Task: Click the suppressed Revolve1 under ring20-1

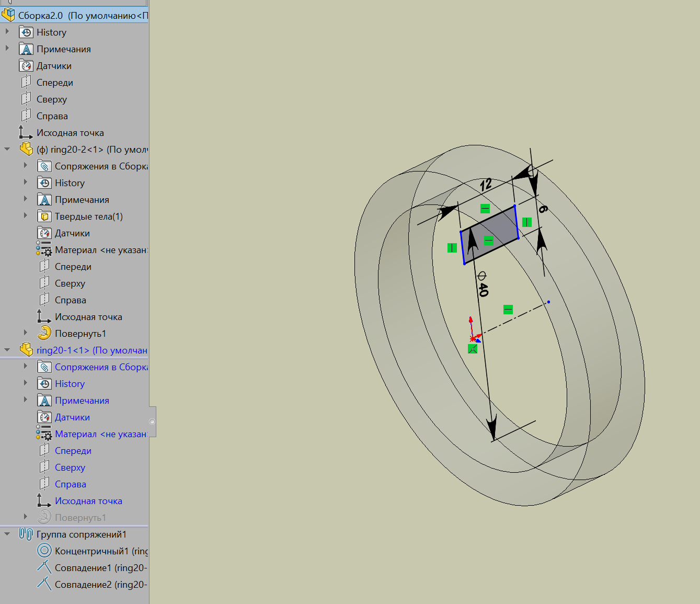Action: [x=80, y=518]
